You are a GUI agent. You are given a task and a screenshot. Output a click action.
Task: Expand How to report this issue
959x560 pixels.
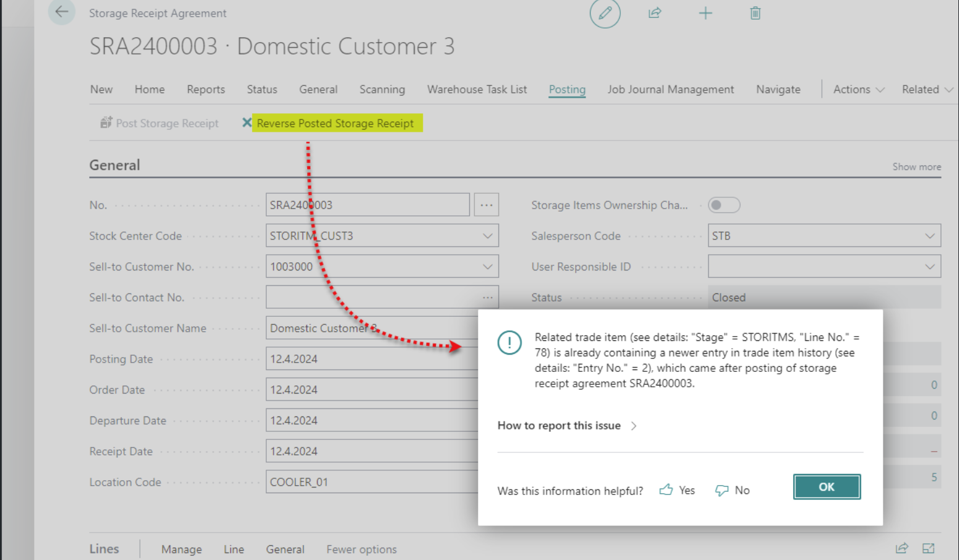566,426
